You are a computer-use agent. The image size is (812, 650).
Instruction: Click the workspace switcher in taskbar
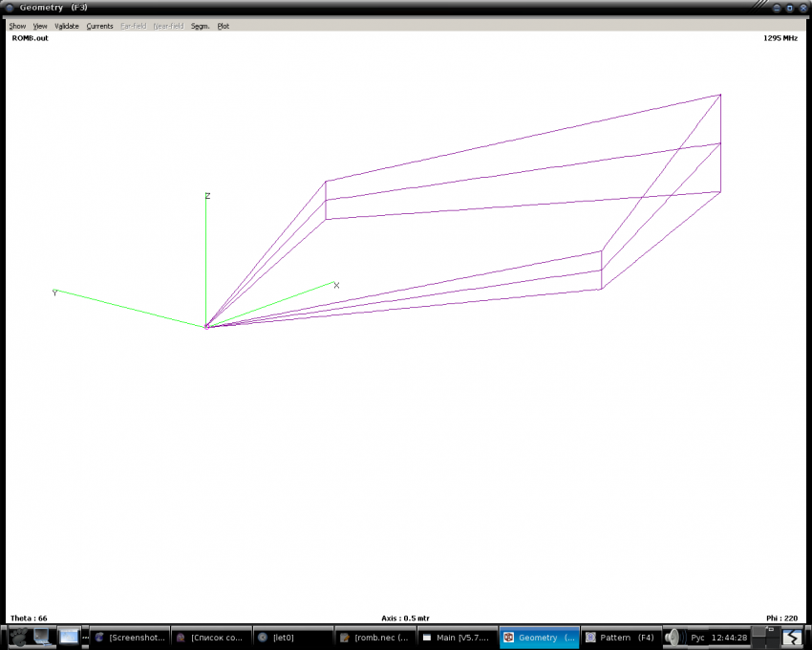pos(765,638)
